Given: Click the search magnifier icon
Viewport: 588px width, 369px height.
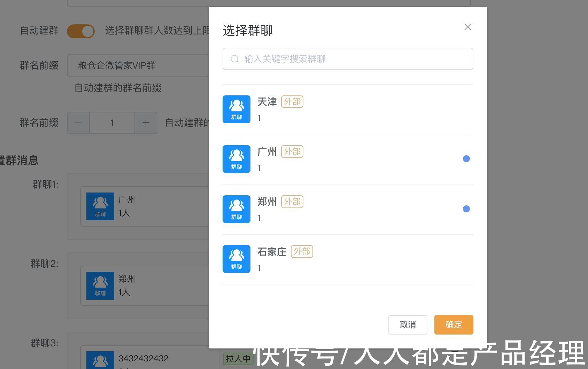Looking at the screenshot, I should click(235, 59).
